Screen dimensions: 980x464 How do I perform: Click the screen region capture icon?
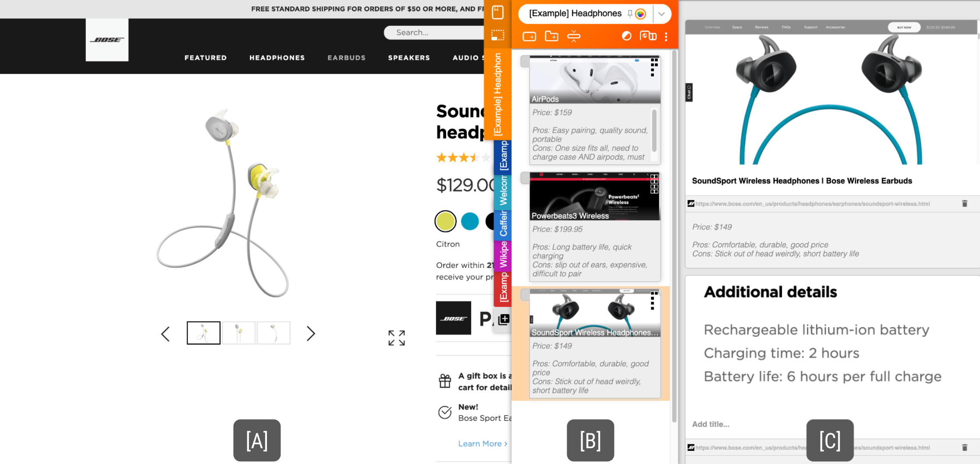[497, 35]
